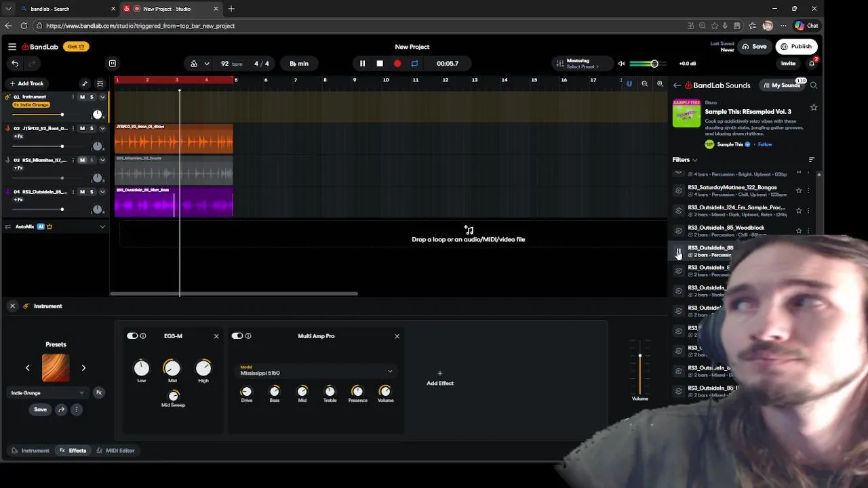Screen dimensions: 868x488
Task: Open the My Sounds tab
Action: [782, 85]
